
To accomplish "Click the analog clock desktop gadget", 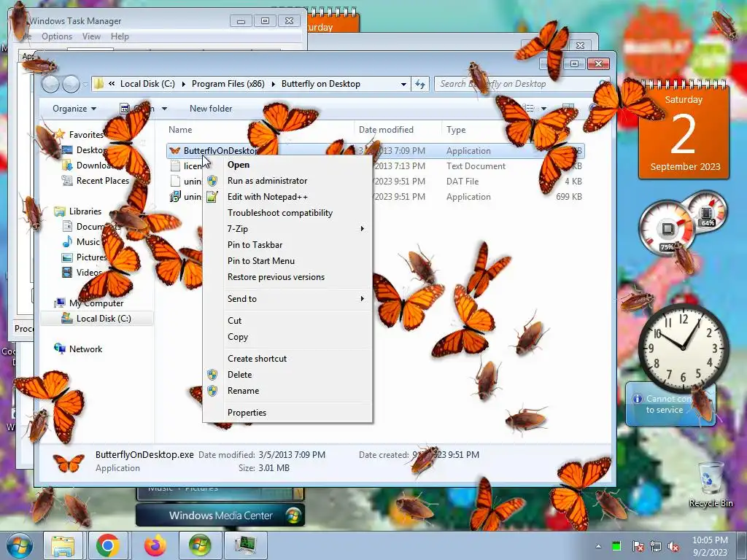I will coord(684,349).
